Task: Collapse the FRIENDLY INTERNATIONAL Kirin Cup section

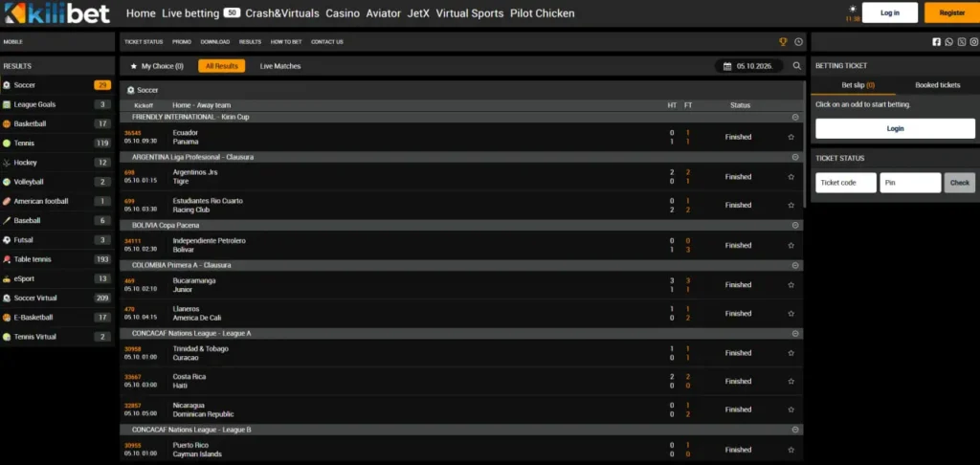Action: point(795,117)
